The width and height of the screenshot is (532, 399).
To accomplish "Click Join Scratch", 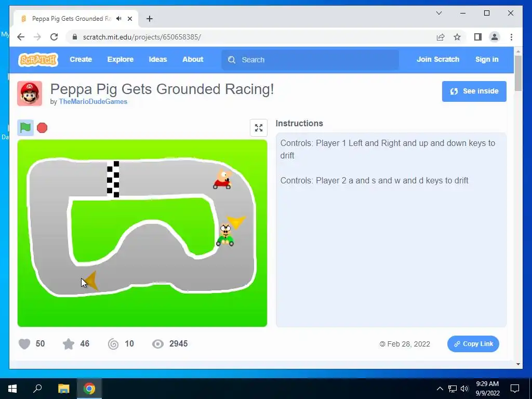I will click(x=437, y=59).
